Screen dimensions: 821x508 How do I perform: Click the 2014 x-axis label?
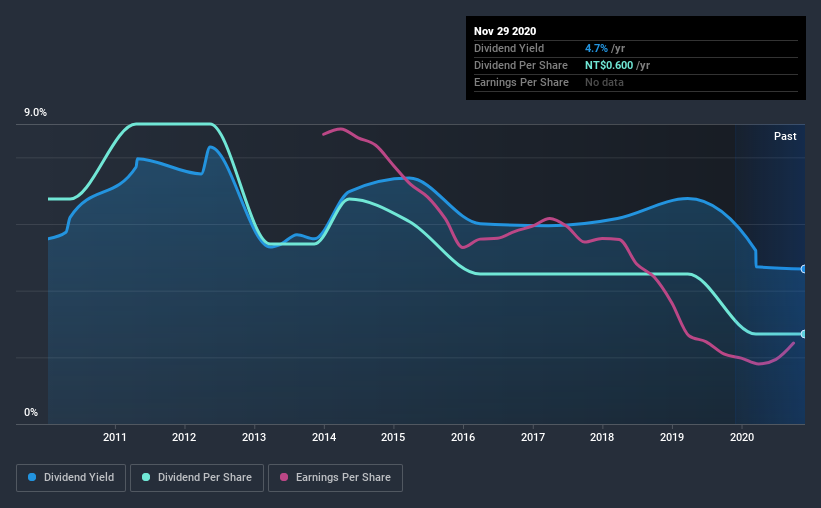[324, 437]
